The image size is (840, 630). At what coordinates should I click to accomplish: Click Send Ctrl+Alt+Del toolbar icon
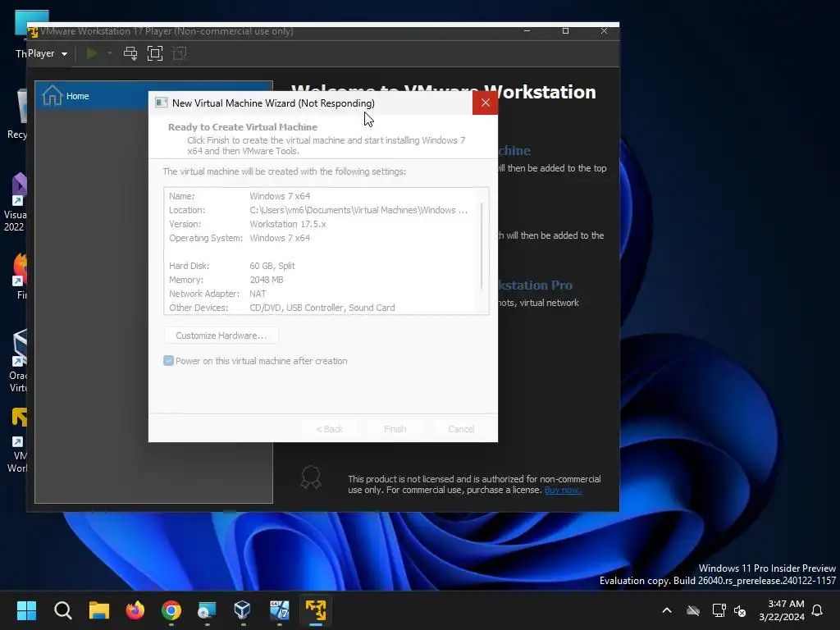130,53
